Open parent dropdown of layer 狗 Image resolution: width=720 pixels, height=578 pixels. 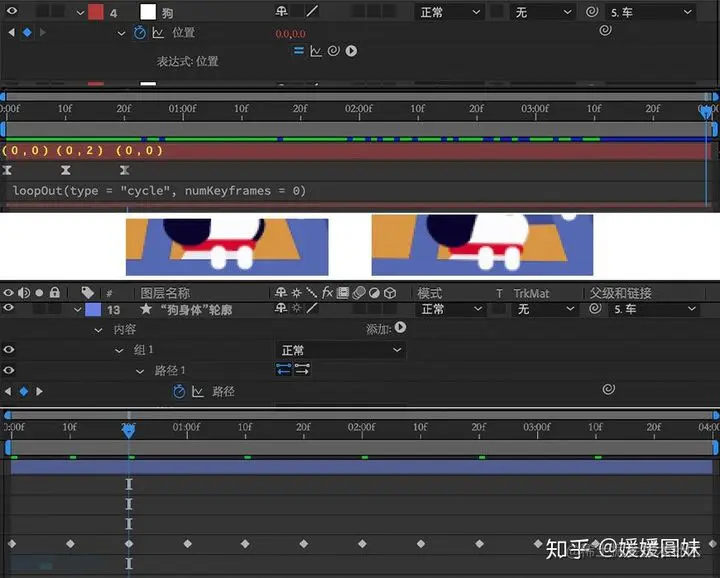pos(651,12)
